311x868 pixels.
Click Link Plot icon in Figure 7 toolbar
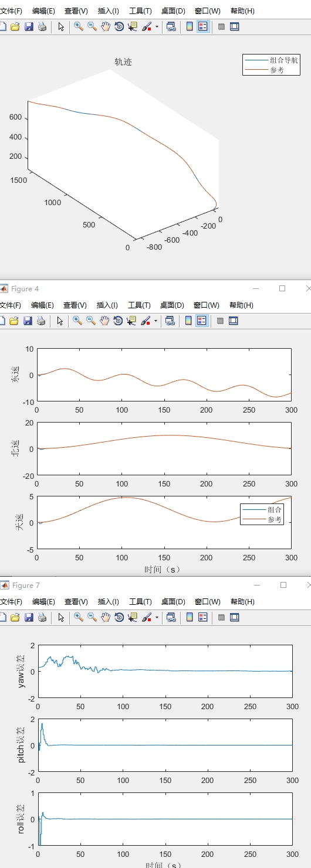(171, 617)
